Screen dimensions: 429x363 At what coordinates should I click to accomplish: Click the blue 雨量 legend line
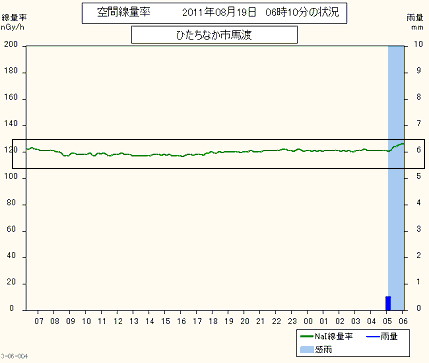pyautogui.click(x=373, y=337)
